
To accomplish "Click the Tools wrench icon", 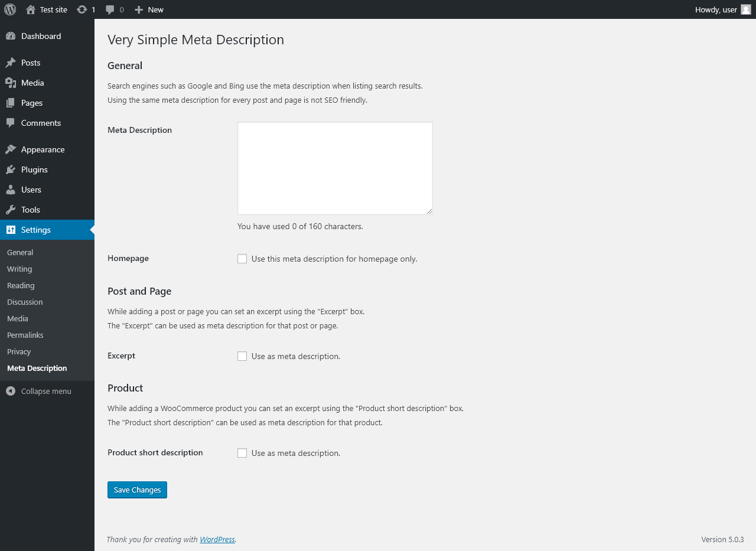I will (11, 210).
